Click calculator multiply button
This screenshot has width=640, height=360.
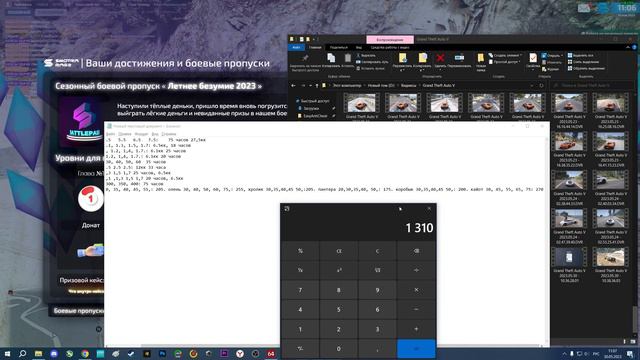click(x=416, y=290)
